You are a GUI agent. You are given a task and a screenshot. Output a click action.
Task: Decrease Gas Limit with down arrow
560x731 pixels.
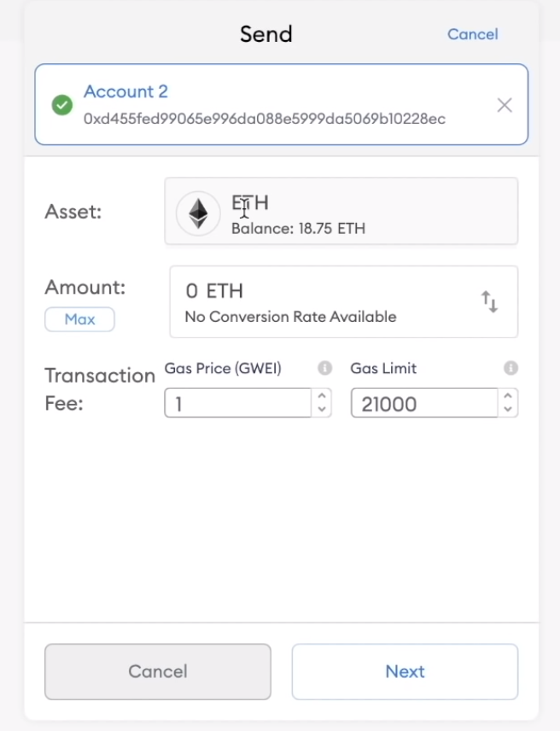click(x=508, y=409)
